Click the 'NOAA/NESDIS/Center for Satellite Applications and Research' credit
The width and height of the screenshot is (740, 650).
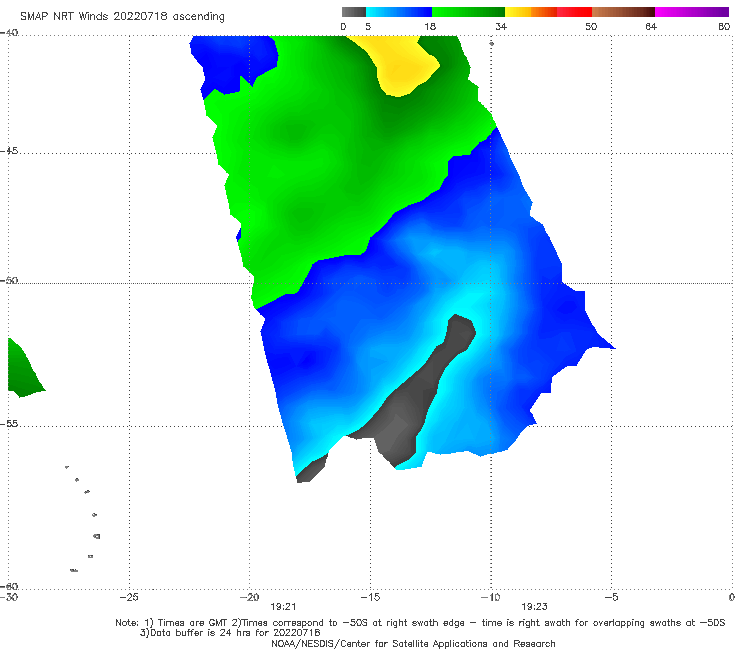(x=413, y=644)
